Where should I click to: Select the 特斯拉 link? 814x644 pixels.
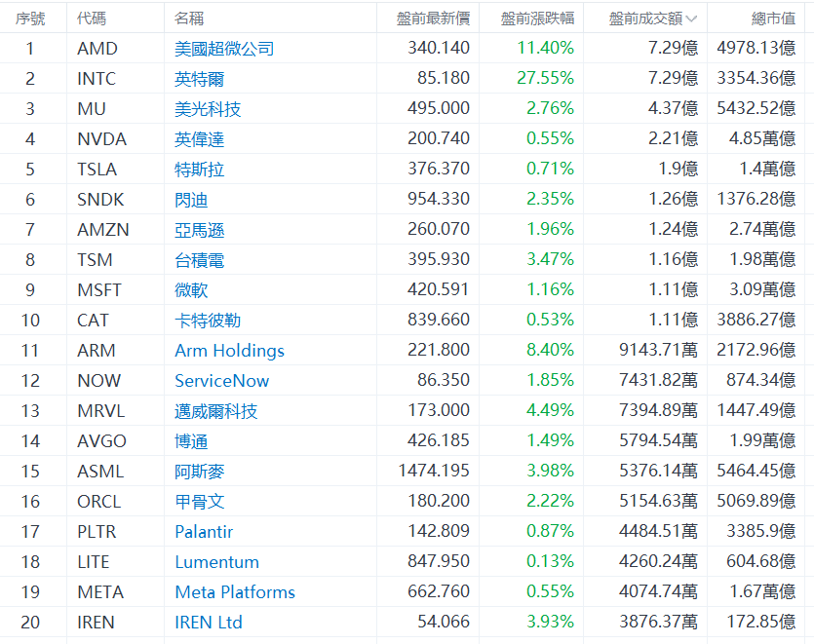pyautogui.click(x=199, y=170)
